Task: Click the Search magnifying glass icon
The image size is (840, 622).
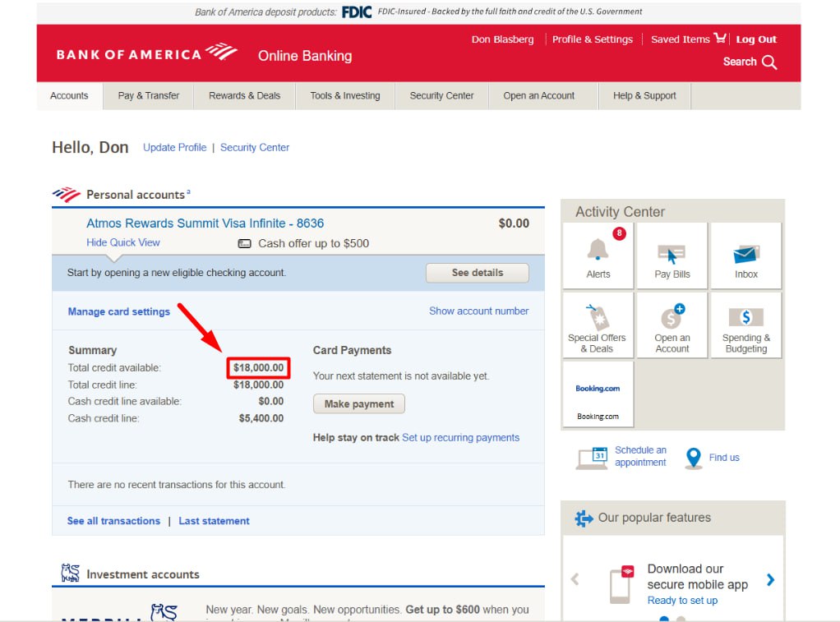Action: tap(769, 62)
